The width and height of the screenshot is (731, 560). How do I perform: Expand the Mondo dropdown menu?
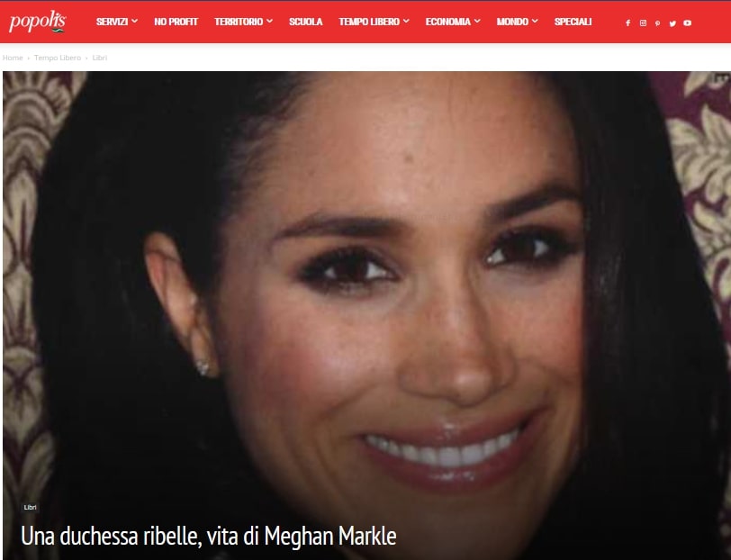(517, 22)
